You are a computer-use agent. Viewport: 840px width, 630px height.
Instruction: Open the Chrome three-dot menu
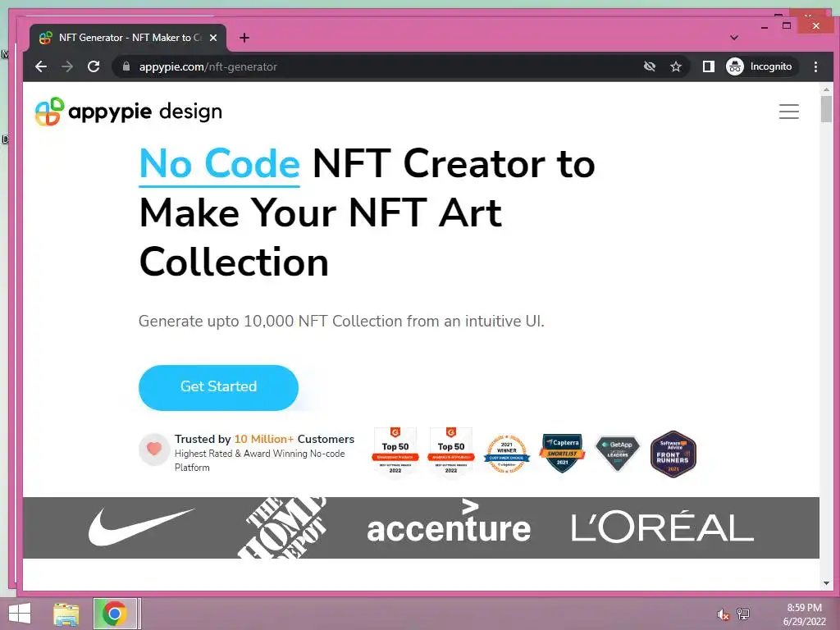pyautogui.click(x=815, y=66)
